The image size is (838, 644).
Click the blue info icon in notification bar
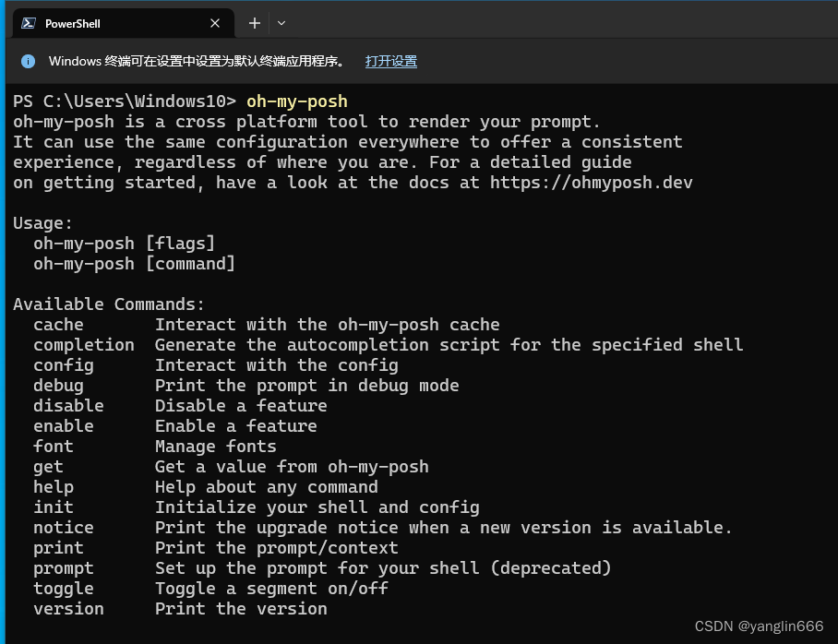click(28, 62)
